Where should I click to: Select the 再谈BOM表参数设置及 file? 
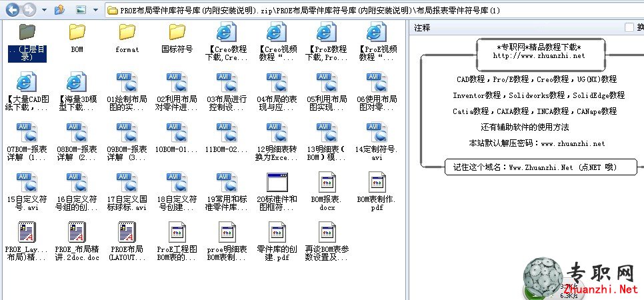(327, 241)
